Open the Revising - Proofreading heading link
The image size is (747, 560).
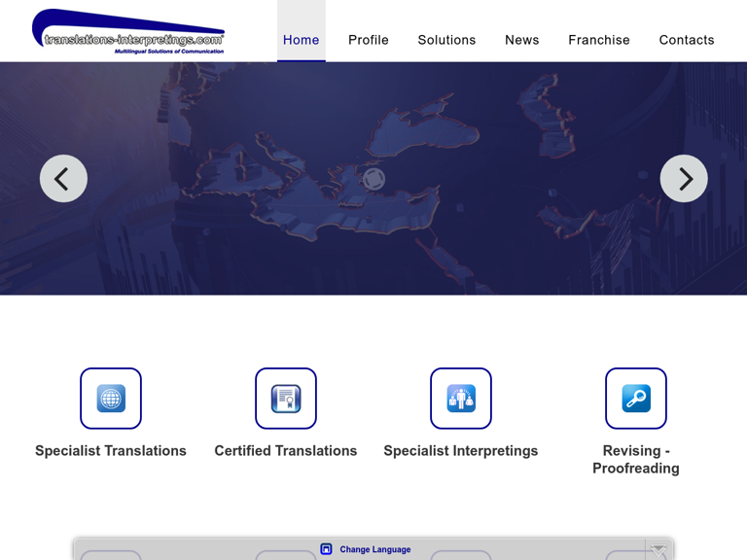tap(636, 460)
